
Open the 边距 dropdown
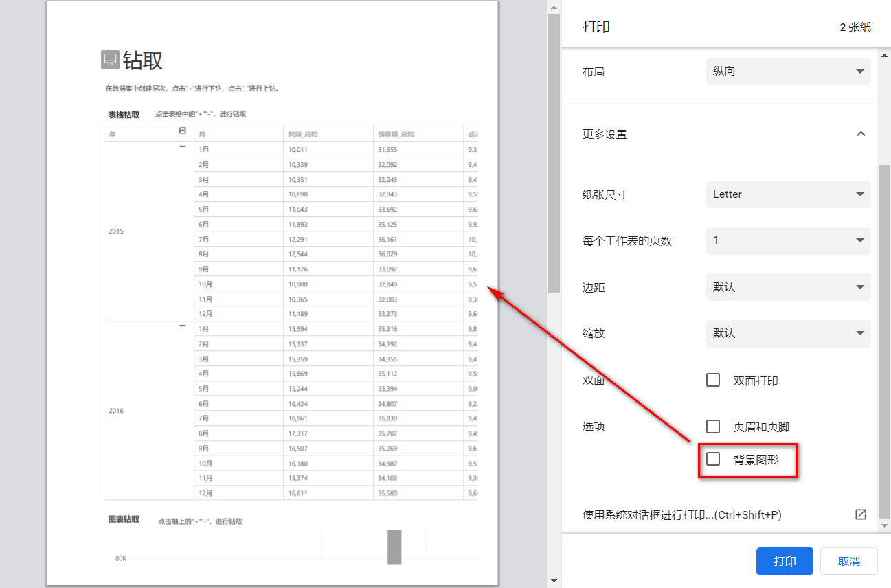(x=788, y=287)
